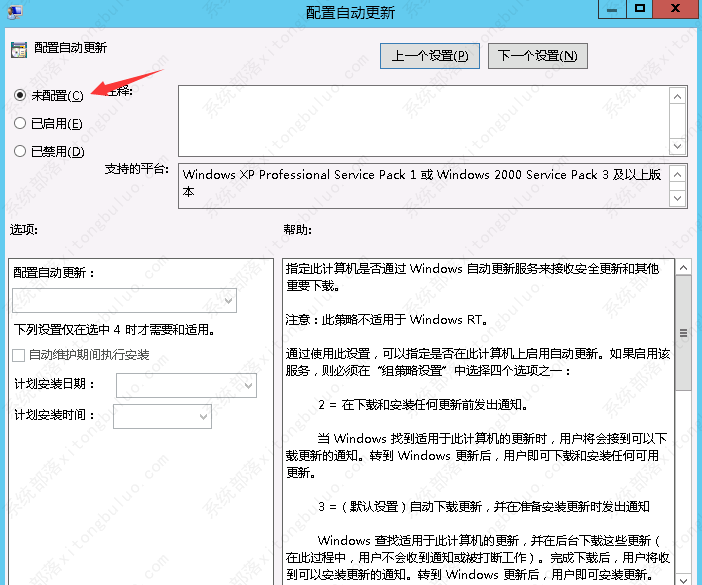Select the 未配置 radio button

20,95
